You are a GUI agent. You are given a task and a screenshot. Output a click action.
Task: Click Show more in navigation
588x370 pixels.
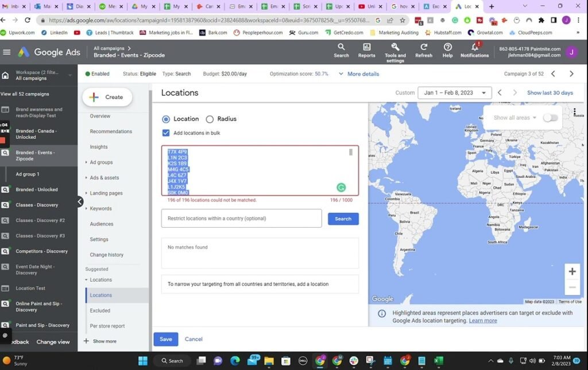click(x=100, y=341)
